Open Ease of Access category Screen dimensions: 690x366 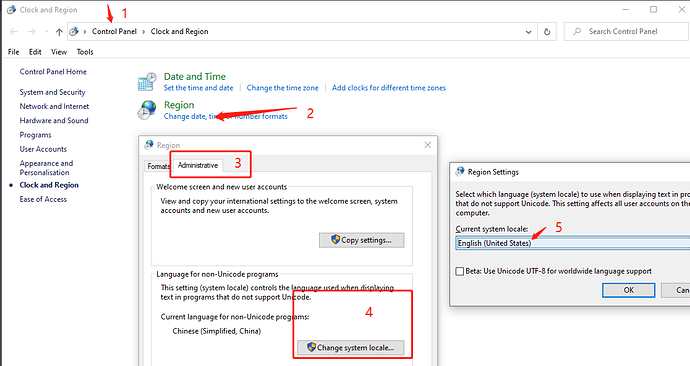[43, 199]
